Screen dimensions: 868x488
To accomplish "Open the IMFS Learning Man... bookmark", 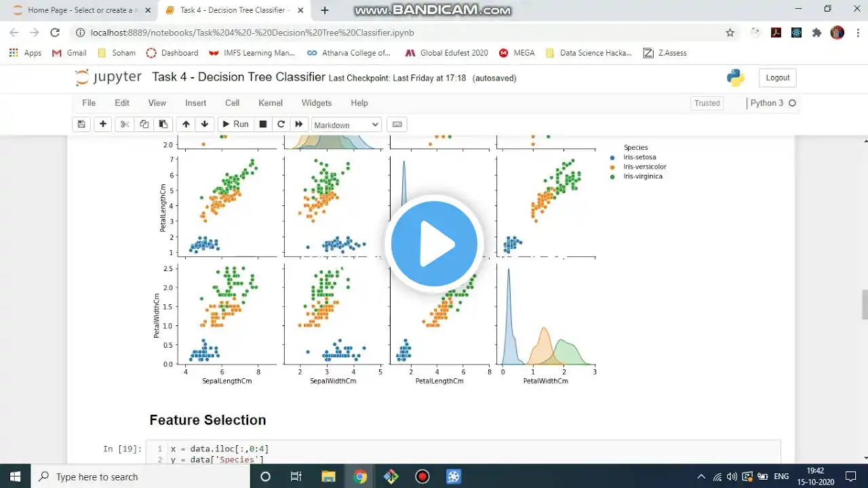I will pos(252,53).
